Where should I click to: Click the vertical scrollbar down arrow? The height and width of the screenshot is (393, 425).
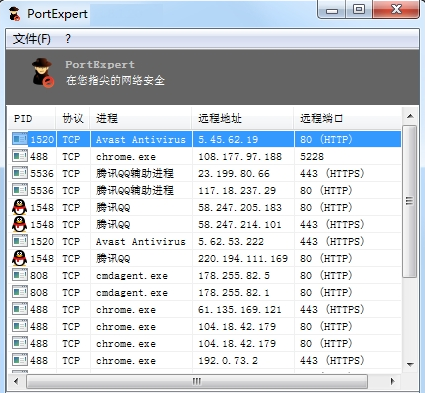coord(410,364)
